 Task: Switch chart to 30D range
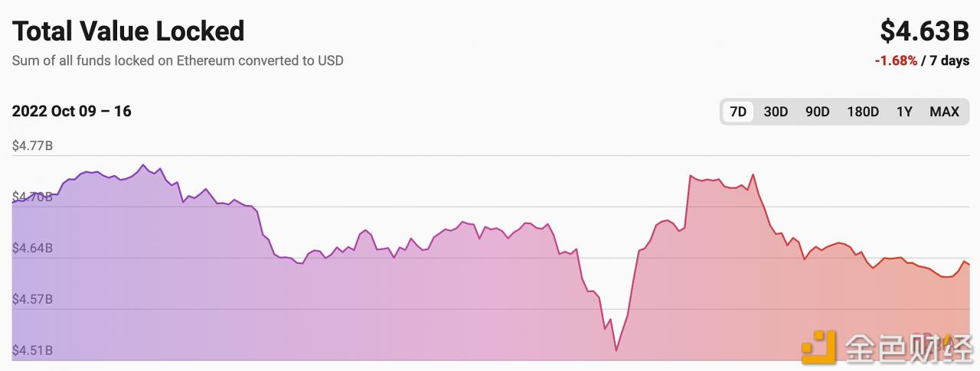tap(776, 112)
